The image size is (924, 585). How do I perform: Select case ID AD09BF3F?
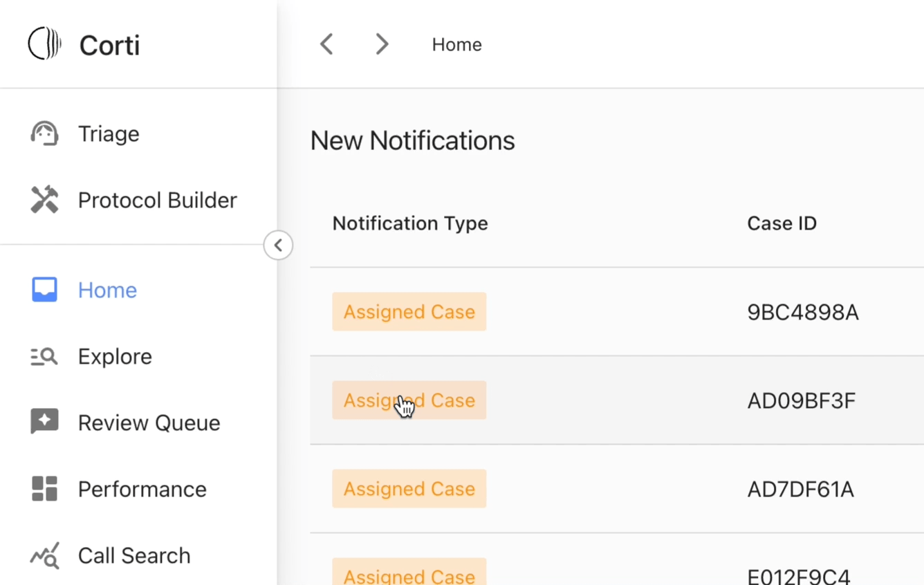click(x=801, y=400)
